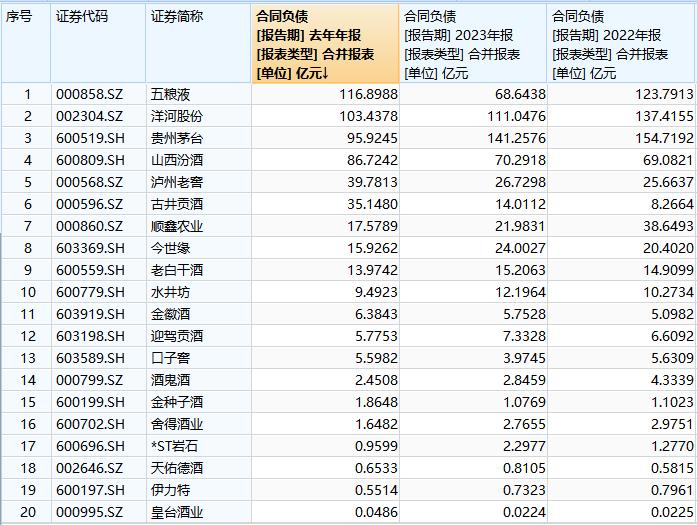Viewport: 697px width, 525px height.
Task: Select stock name *ST岩石
Action: click(x=174, y=446)
